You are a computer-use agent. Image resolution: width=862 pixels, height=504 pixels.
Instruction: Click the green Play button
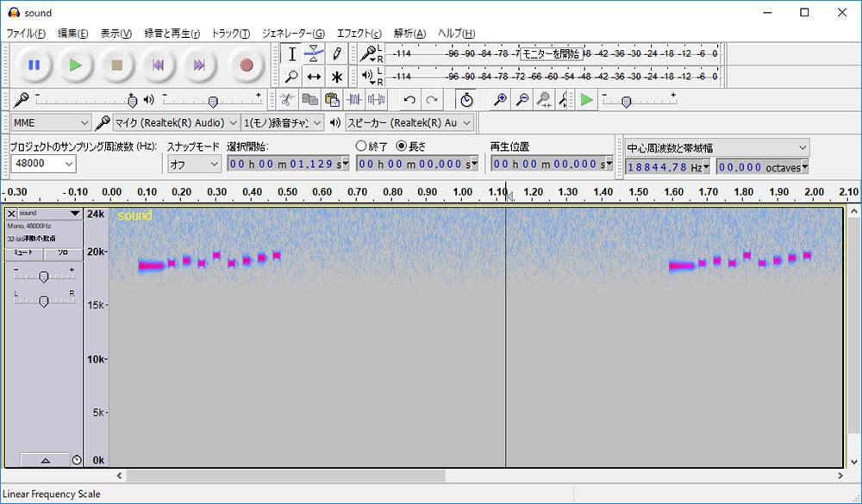pyautogui.click(x=76, y=65)
